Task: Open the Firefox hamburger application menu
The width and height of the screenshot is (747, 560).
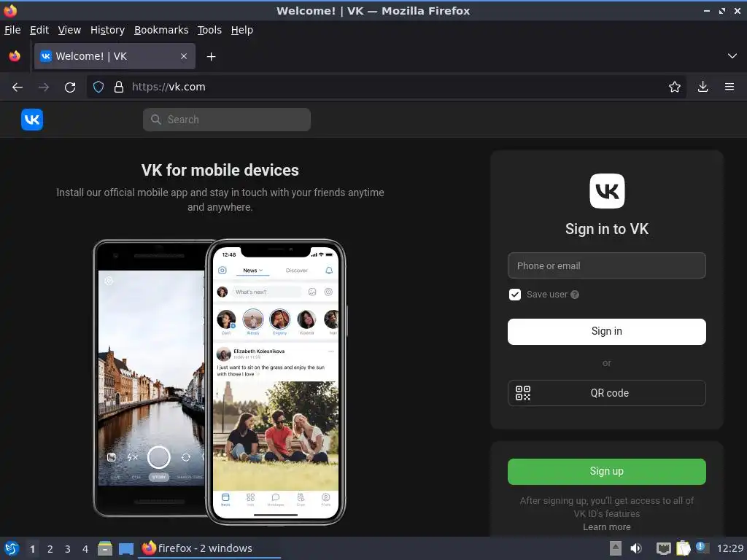Action: coord(729,87)
